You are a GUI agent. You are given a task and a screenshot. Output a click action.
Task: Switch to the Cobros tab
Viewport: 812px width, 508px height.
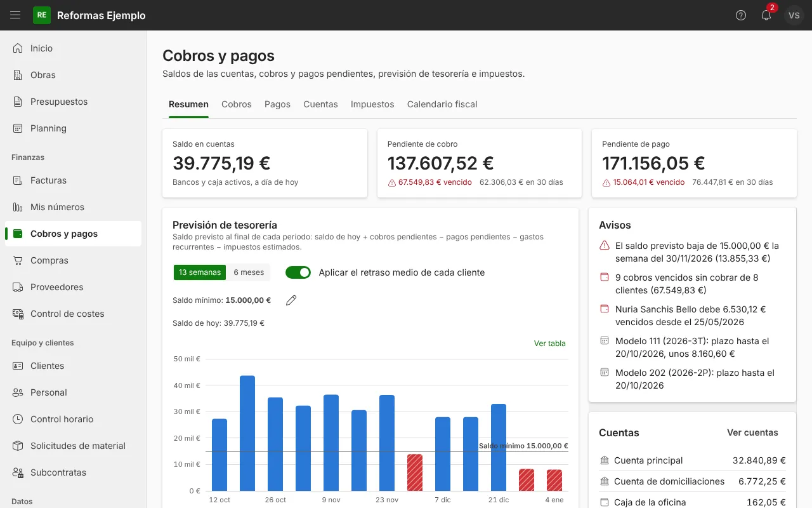(x=237, y=104)
